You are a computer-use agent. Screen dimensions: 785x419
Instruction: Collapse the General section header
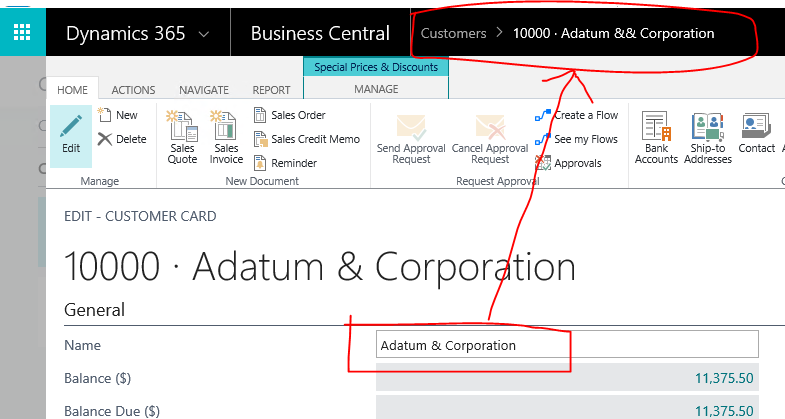pos(94,310)
